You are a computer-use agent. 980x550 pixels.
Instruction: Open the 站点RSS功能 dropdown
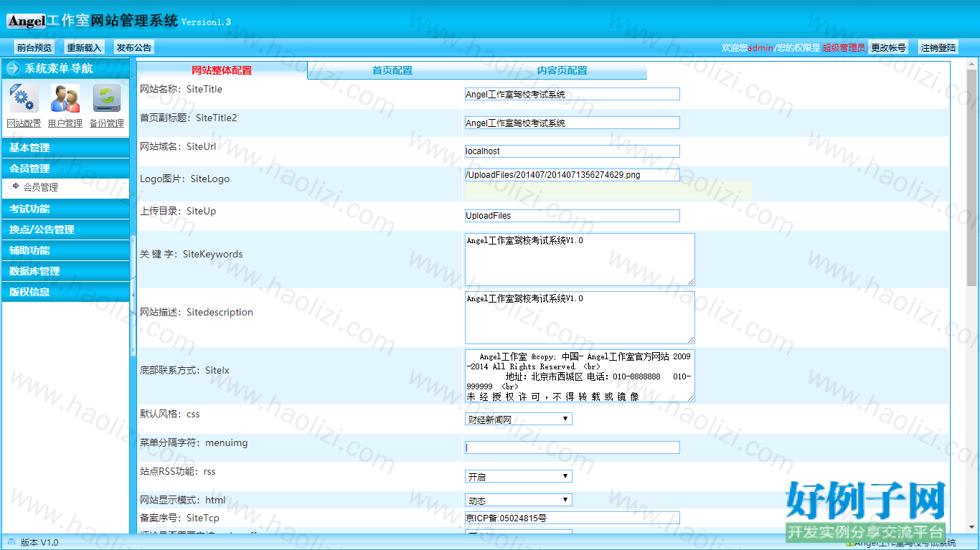[519, 476]
